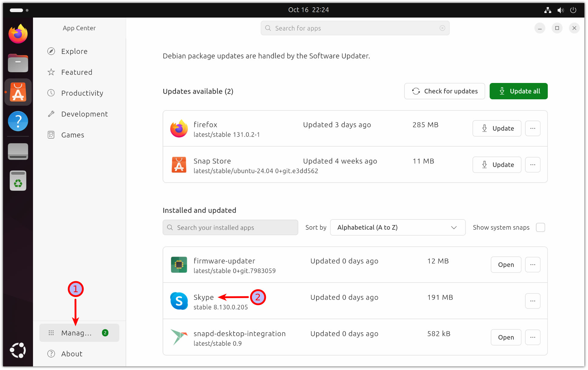Click 'latest/stable 131.0.2-1' version text
The image size is (588, 370).
[226, 134]
